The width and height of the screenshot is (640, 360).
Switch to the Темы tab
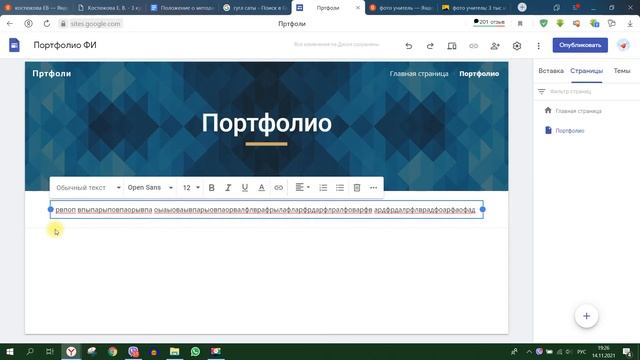point(622,71)
